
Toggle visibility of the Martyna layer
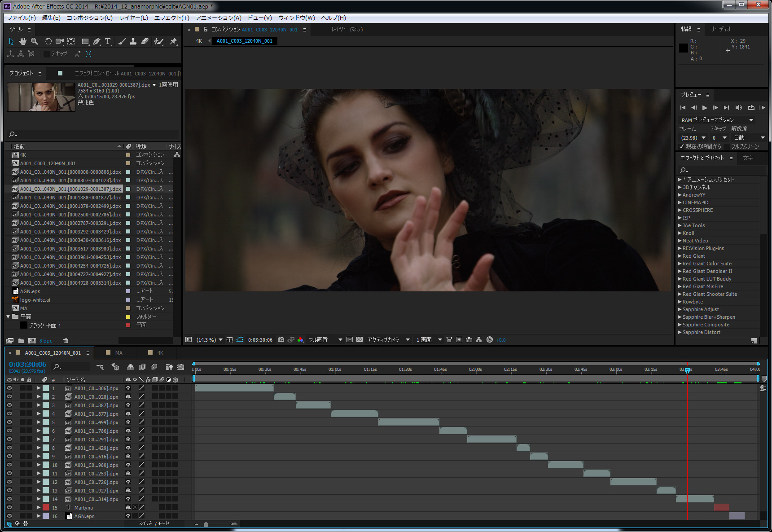pyautogui.click(x=9, y=508)
